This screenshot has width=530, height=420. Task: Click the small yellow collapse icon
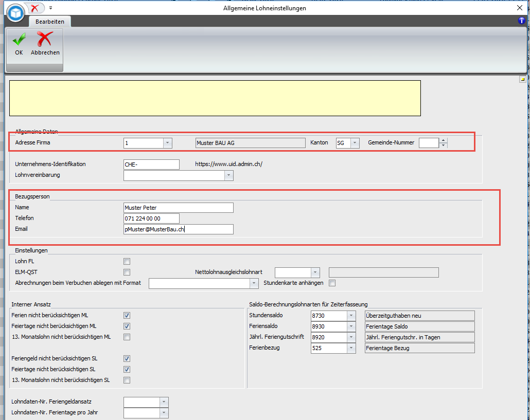[522, 80]
